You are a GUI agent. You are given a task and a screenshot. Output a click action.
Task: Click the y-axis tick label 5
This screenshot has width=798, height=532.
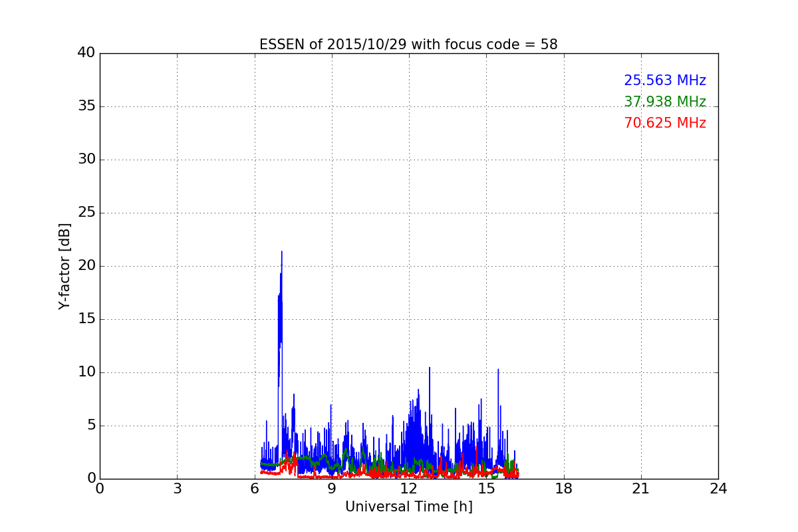(x=90, y=426)
